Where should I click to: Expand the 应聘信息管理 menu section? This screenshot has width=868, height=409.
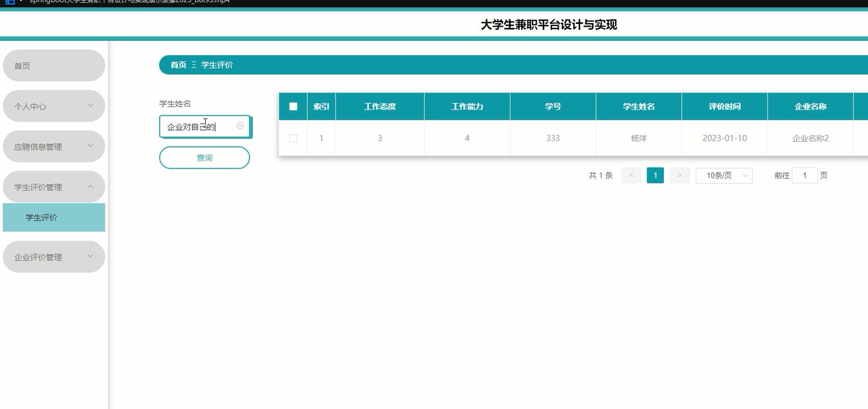(54, 146)
